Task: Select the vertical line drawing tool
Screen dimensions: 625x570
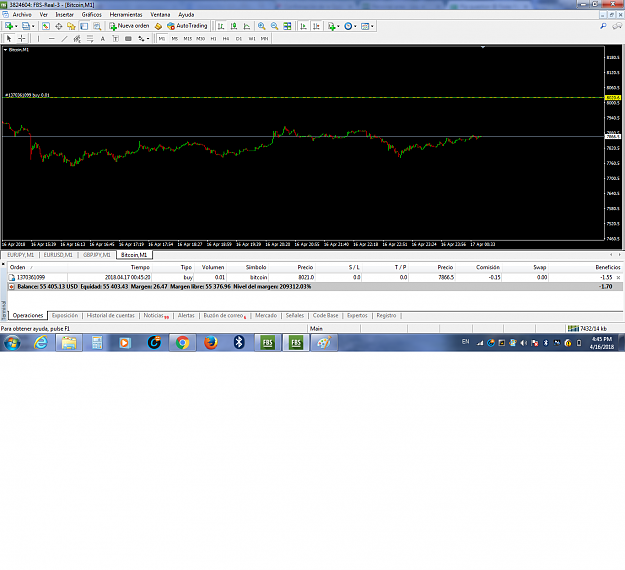Action: (x=38, y=39)
